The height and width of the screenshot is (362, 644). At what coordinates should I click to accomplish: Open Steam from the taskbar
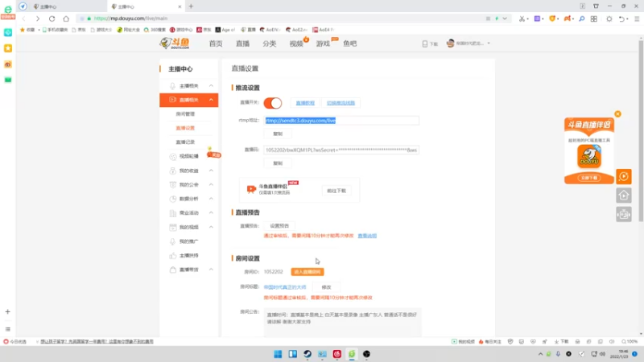pos(308,354)
